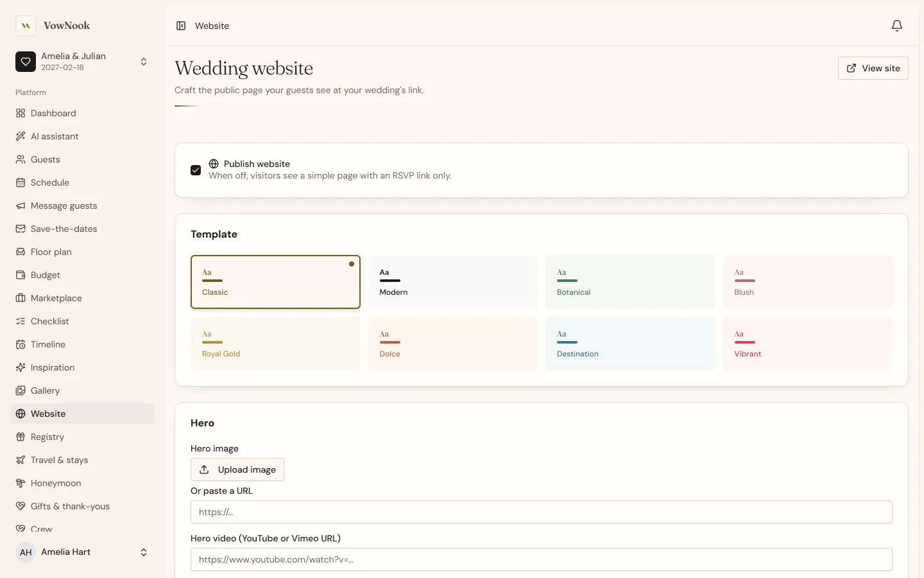The height and width of the screenshot is (578, 924).
Task: Expand the Amelia & Julian wedding switcher
Action: click(x=82, y=62)
